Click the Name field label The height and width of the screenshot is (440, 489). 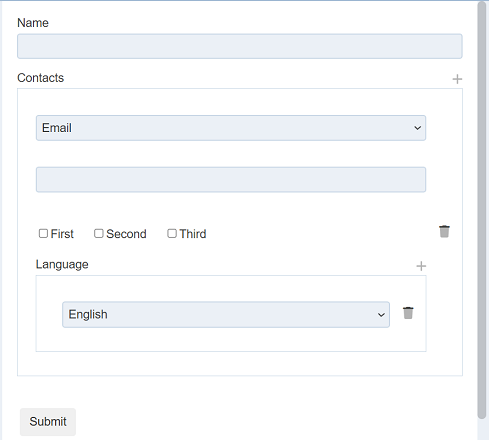tap(33, 23)
